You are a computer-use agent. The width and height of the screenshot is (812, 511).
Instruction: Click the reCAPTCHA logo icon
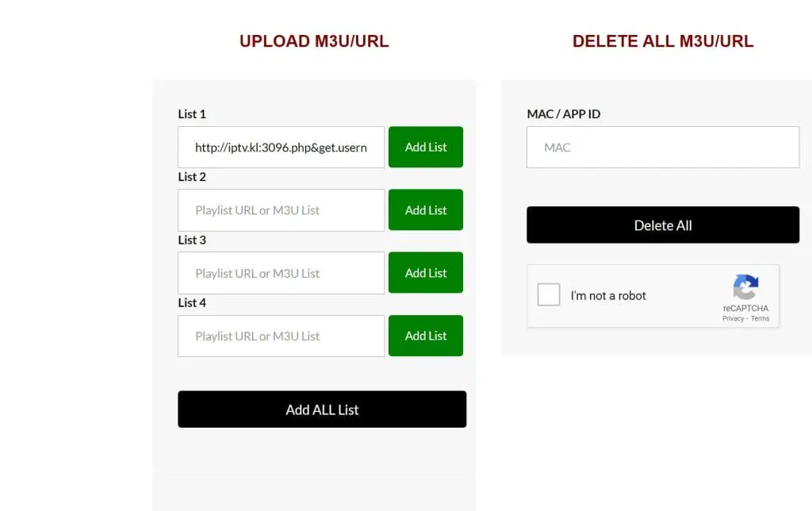[745, 287]
